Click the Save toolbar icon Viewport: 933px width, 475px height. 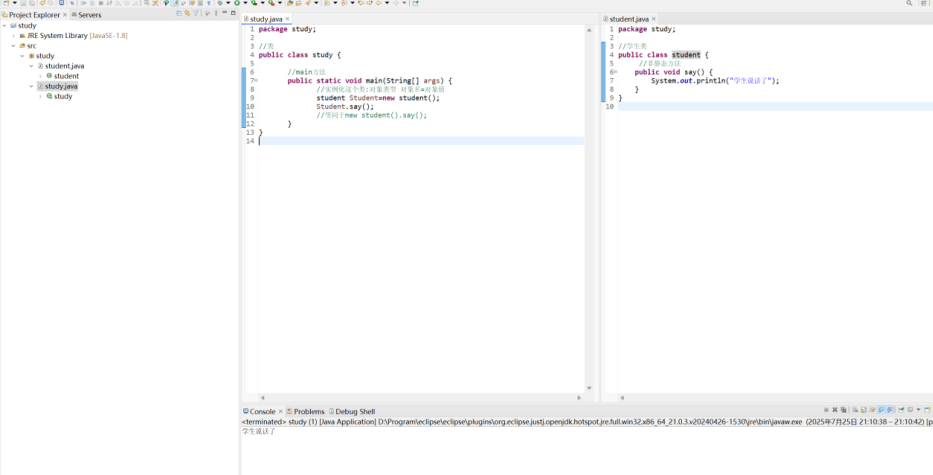coord(23,3)
